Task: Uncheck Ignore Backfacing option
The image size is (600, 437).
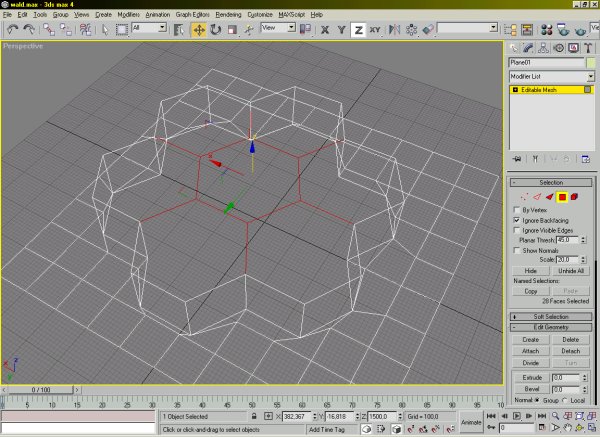Action: pyautogui.click(x=516, y=219)
